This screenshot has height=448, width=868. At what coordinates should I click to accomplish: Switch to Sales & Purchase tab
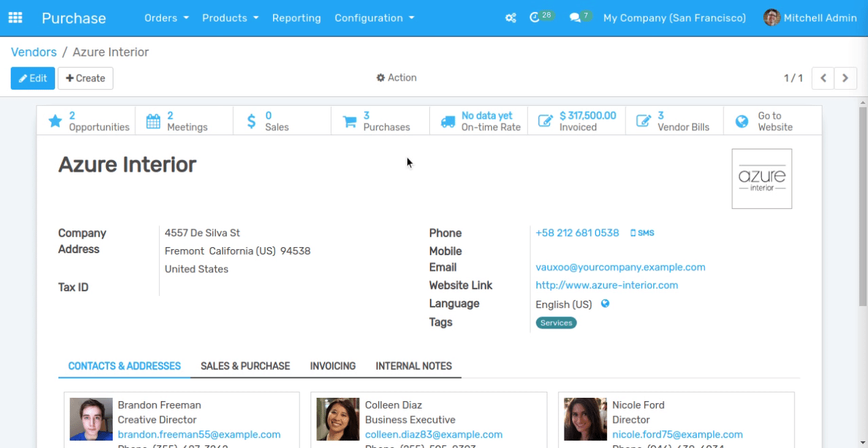point(245,366)
